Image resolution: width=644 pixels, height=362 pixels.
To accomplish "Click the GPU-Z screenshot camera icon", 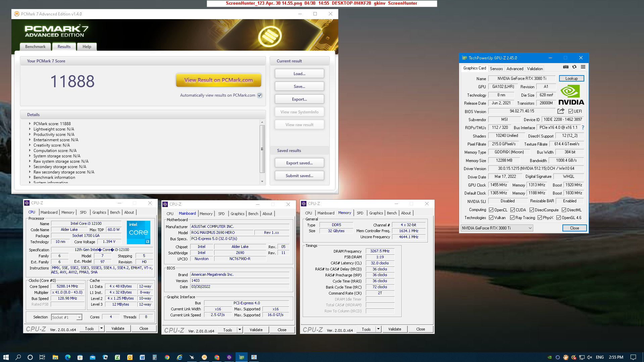I will 566,67.
